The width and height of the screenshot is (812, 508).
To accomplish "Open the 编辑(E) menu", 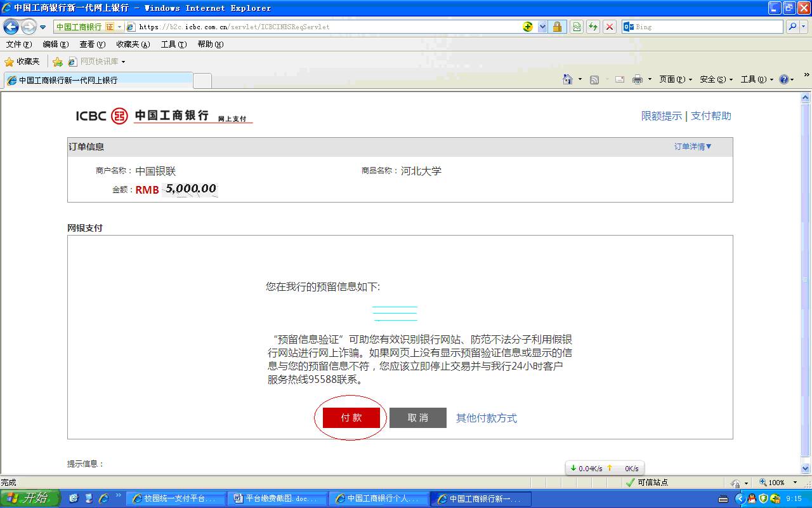I will (55, 44).
